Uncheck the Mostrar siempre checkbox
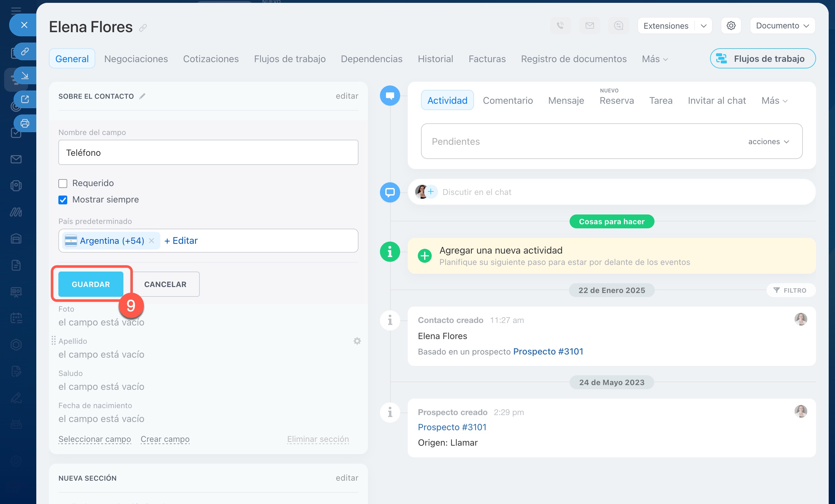The image size is (835, 504). 63,200
